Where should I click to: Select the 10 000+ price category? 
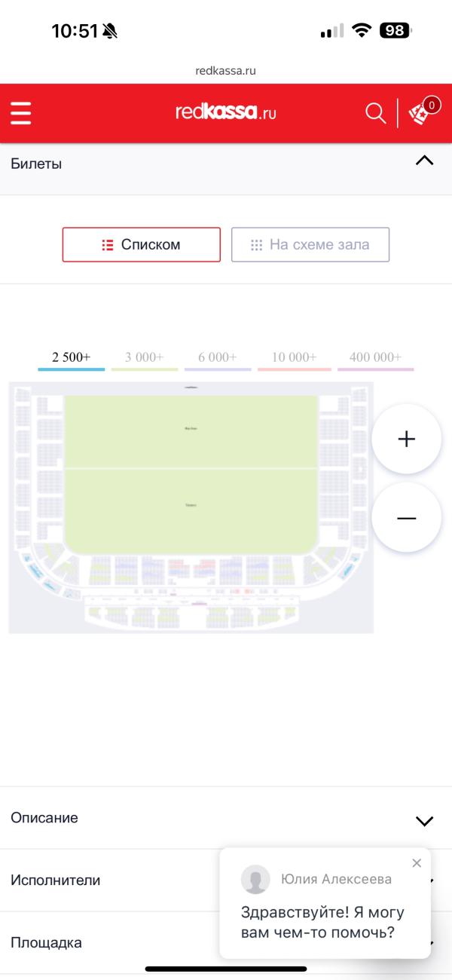(295, 359)
